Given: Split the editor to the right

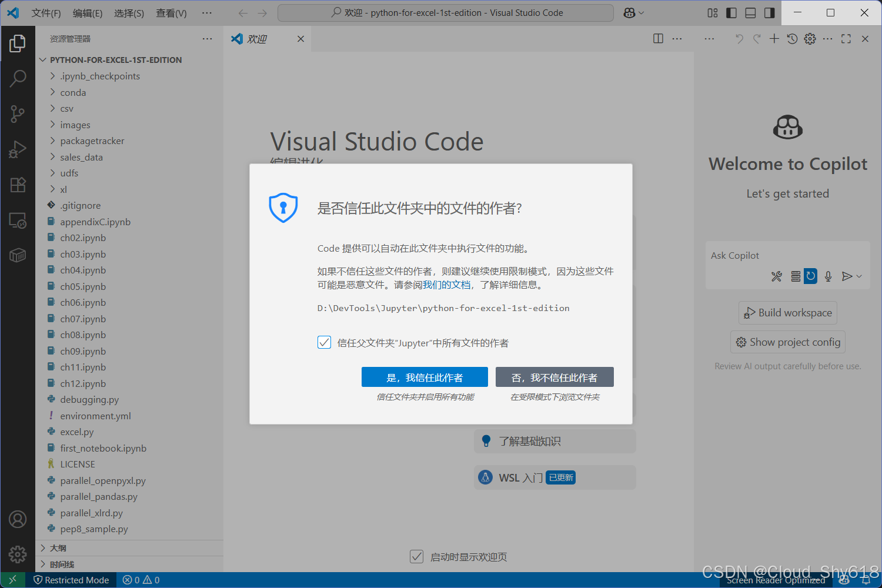Looking at the screenshot, I should coord(658,38).
